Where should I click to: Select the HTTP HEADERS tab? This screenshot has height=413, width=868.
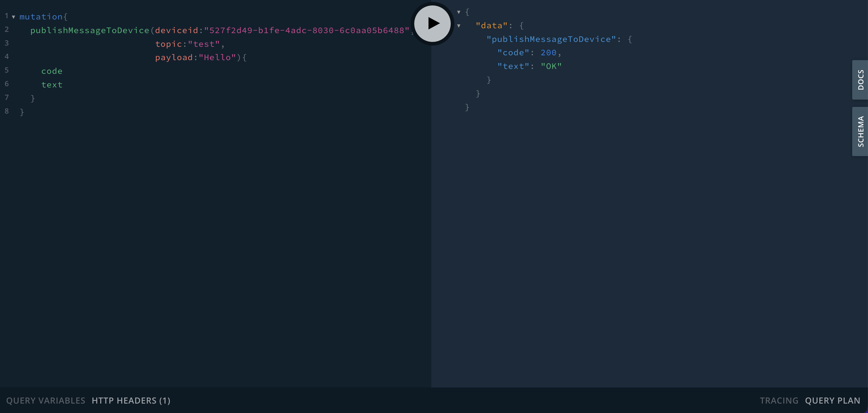point(132,400)
